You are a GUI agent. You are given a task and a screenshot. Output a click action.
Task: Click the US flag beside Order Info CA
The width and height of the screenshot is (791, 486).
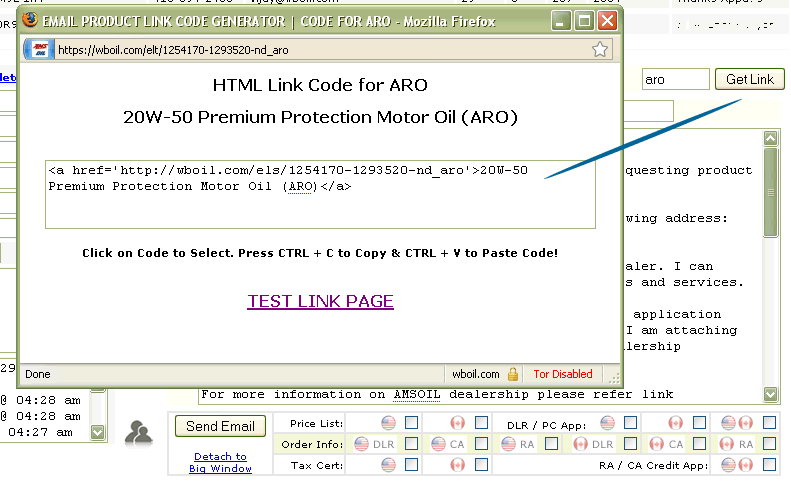pos(438,444)
